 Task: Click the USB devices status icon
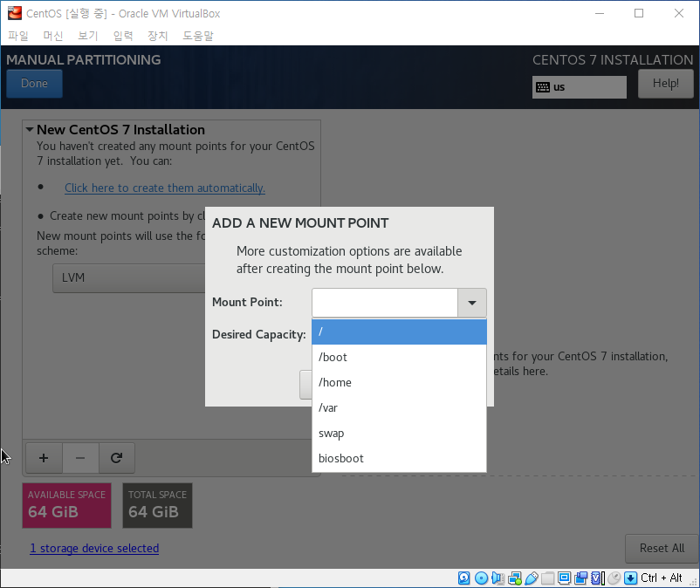(x=532, y=578)
